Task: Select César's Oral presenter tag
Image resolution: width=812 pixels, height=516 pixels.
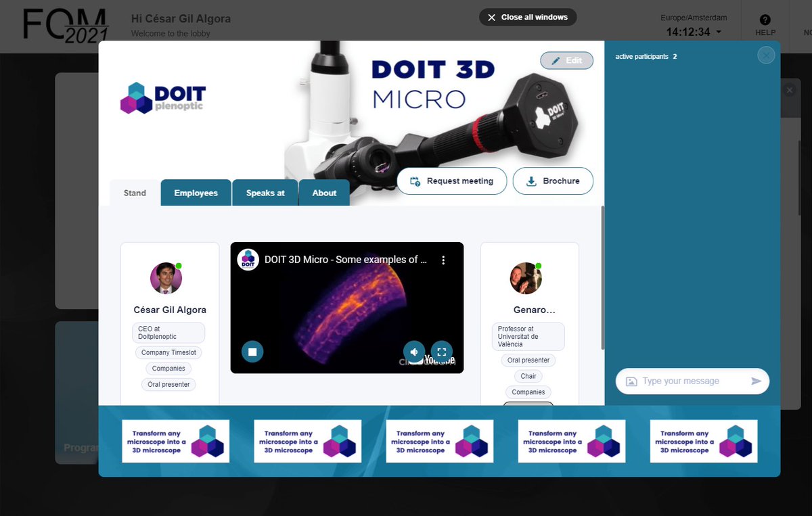Action: tap(169, 384)
